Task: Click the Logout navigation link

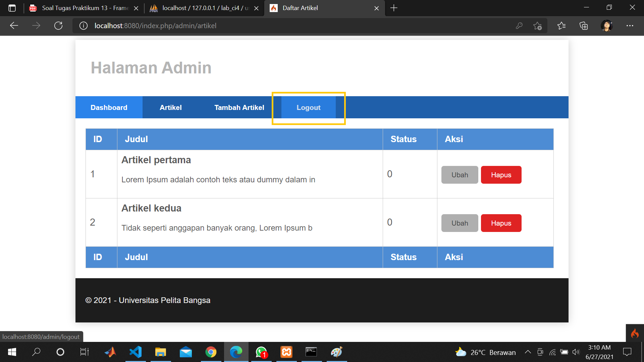Action: click(308, 107)
